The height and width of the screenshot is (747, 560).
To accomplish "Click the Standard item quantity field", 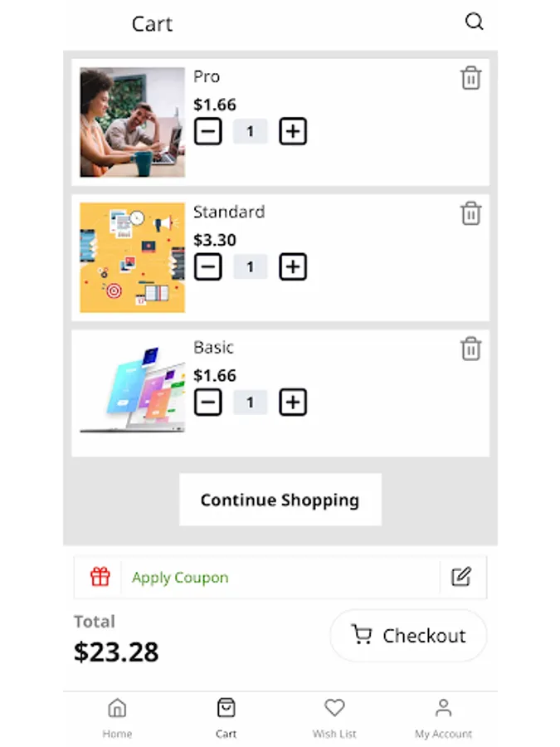I will [x=251, y=266].
